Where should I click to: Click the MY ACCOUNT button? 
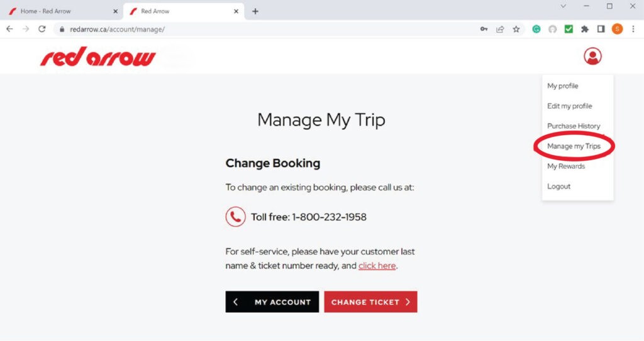272,302
